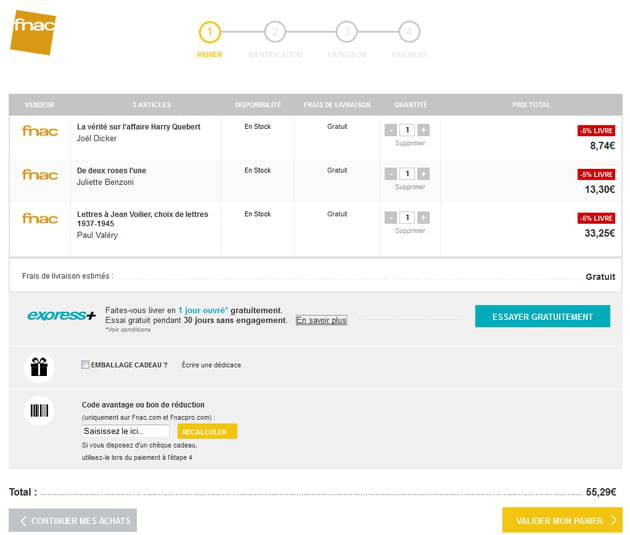Click Fnac seller logo in De deux roses row
This screenshot has height=535, width=630.
pyautogui.click(x=40, y=175)
